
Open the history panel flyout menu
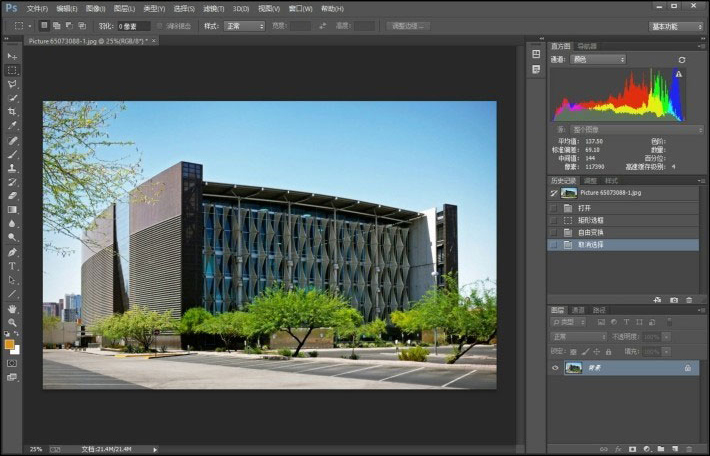(x=701, y=181)
